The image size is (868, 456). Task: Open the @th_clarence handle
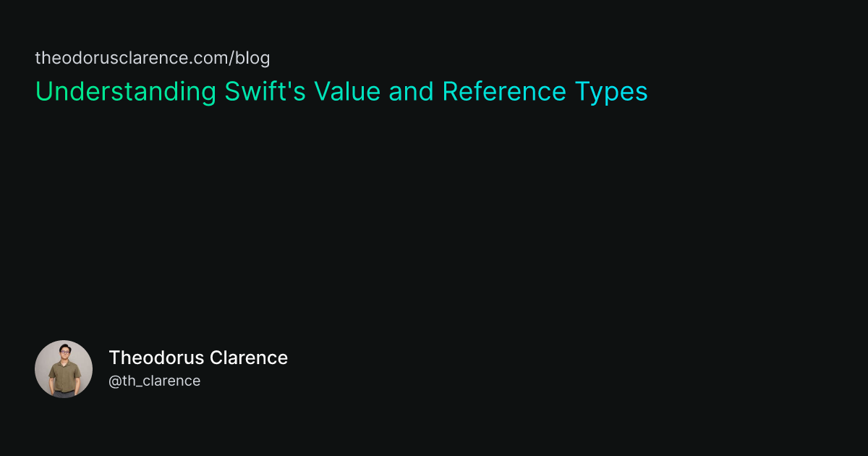(x=154, y=381)
